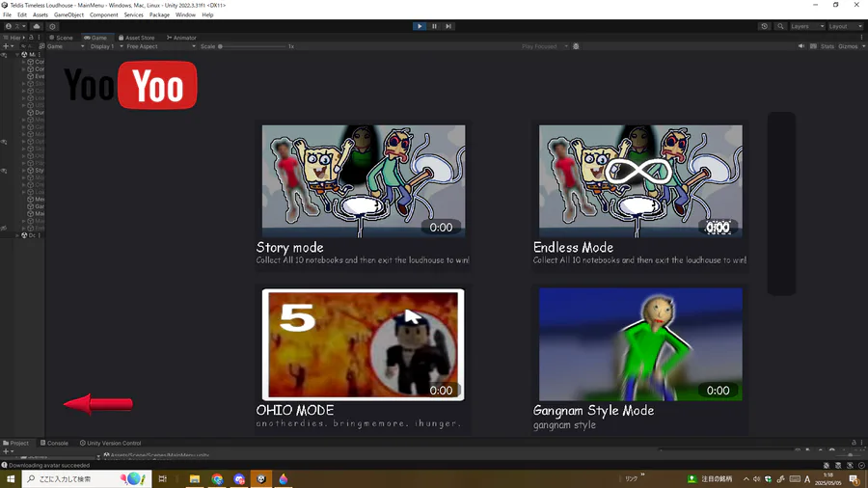Switch to the Scene tab
This screenshot has height=488, width=868.
click(x=61, y=38)
